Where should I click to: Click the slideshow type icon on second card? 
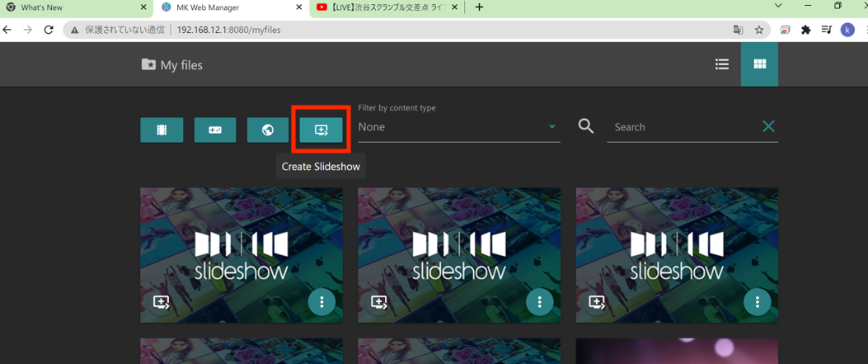pyautogui.click(x=379, y=302)
